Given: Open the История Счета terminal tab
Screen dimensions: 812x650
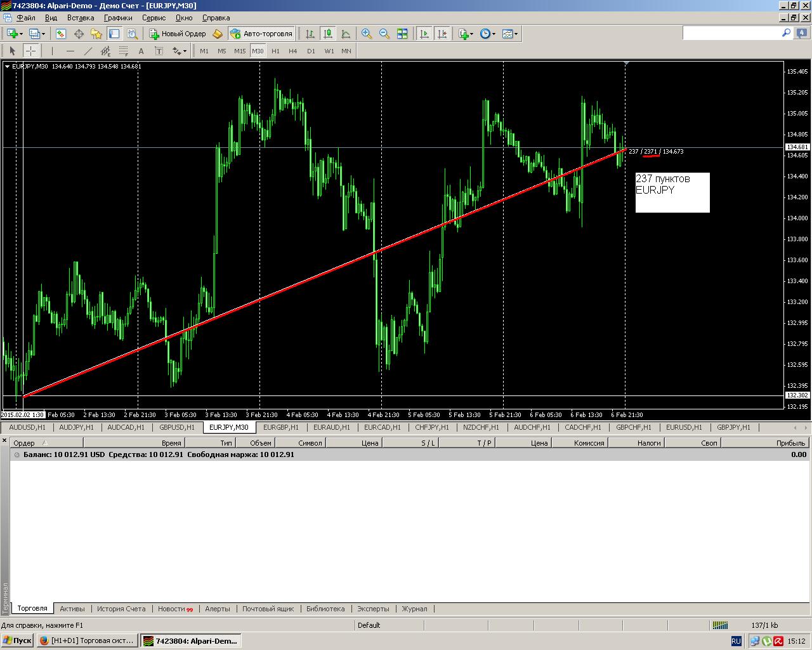Looking at the screenshot, I should click(x=121, y=609).
